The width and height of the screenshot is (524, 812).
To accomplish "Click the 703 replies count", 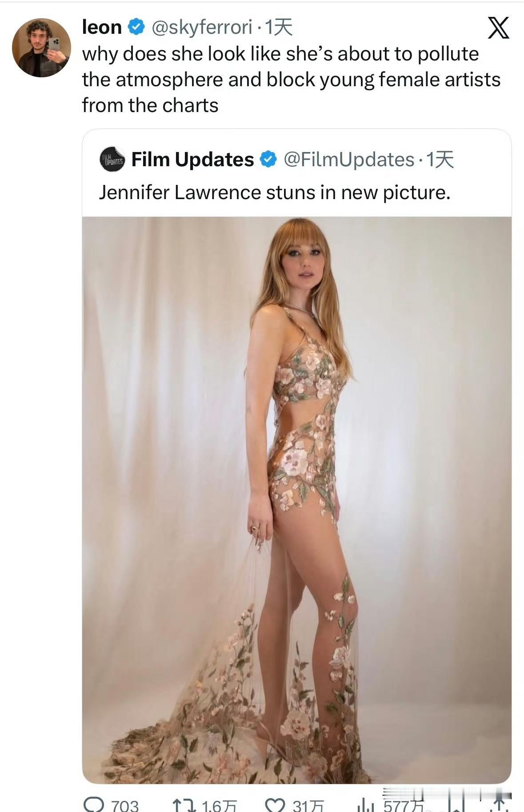I will [125, 805].
